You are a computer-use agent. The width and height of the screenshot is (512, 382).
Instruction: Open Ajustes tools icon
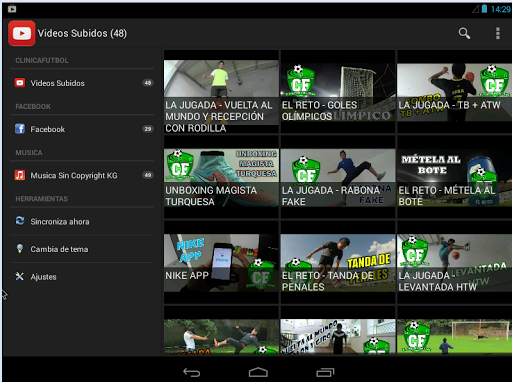(20, 276)
